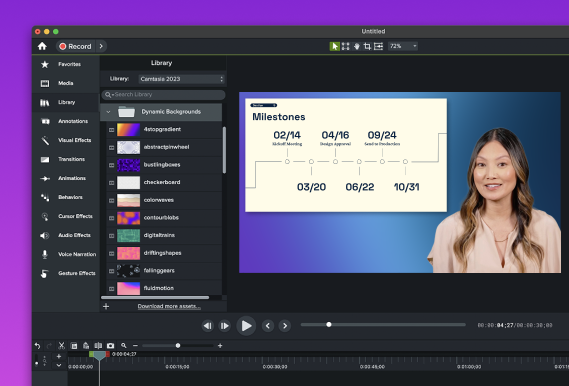The height and width of the screenshot is (386, 569).
Task: Undo the last action
Action: click(37, 346)
